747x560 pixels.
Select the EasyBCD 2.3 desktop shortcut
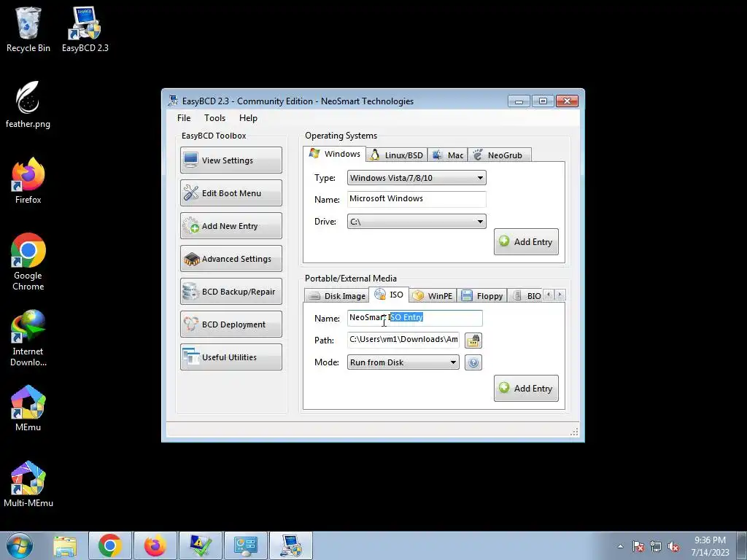click(x=85, y=29)
